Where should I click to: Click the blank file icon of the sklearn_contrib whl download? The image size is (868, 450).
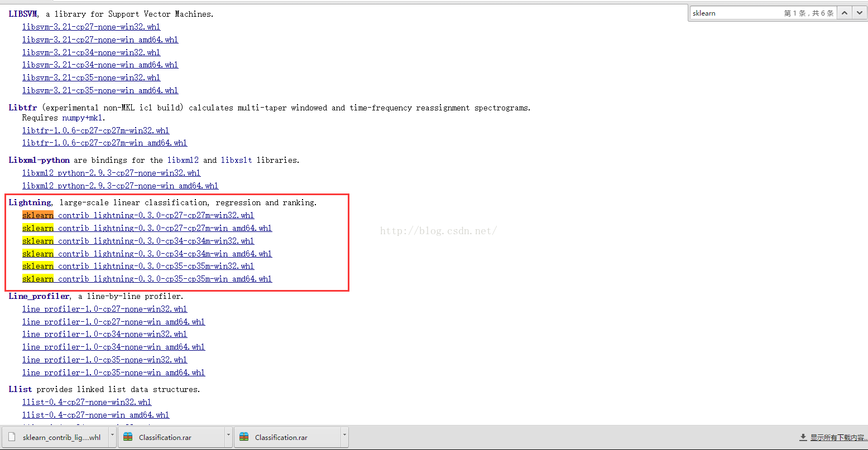tap(11, 437)
